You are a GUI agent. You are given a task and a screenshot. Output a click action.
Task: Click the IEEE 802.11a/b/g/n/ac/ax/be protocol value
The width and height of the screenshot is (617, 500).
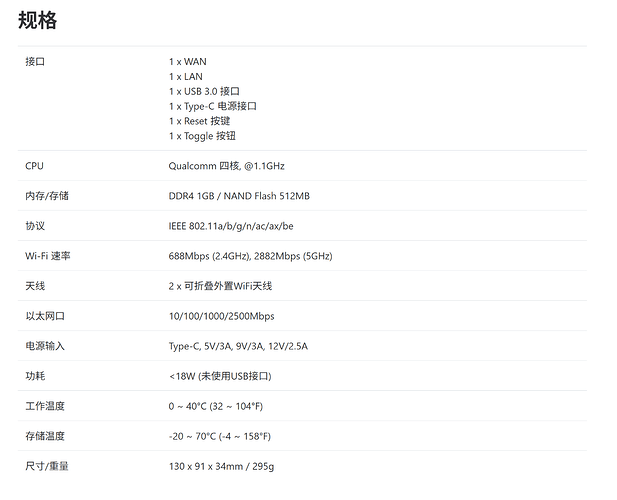(x=231, y=226)
